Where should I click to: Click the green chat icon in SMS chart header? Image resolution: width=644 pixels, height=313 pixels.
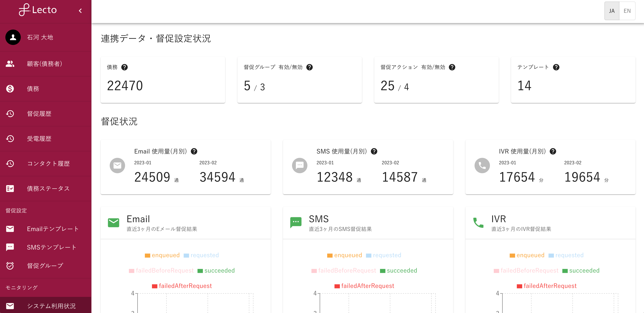tap(296, 223)
